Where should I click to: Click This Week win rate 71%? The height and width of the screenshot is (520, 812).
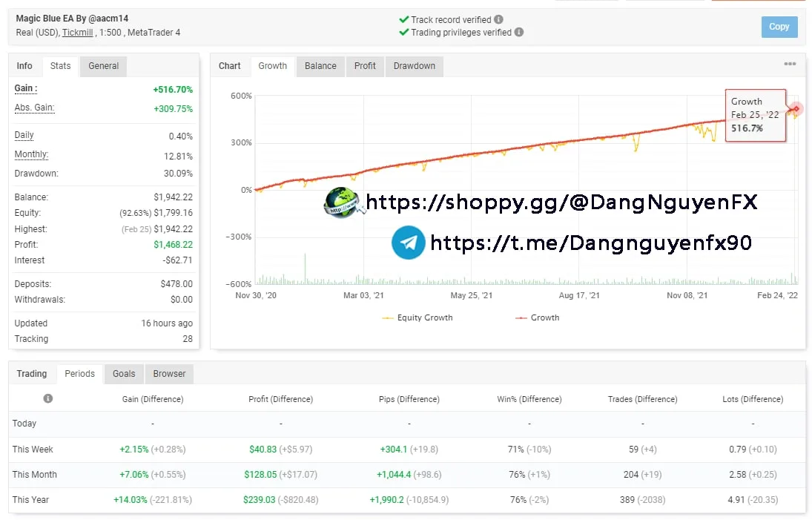(x=516, y=449)
